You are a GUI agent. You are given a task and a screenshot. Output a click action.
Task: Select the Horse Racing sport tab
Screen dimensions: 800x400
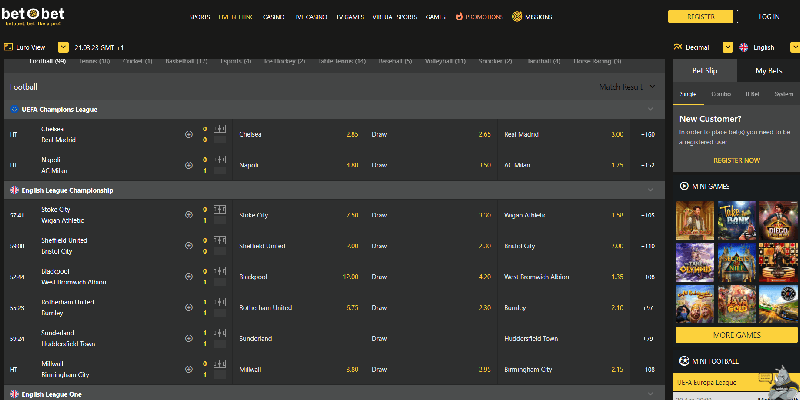597,62
